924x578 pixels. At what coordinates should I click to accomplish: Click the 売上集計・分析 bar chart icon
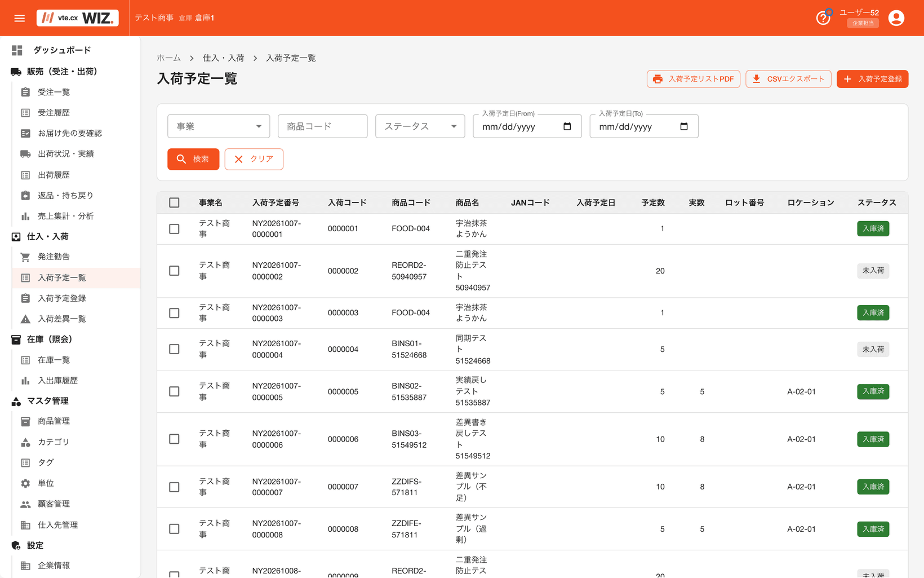tap(25, 216)
